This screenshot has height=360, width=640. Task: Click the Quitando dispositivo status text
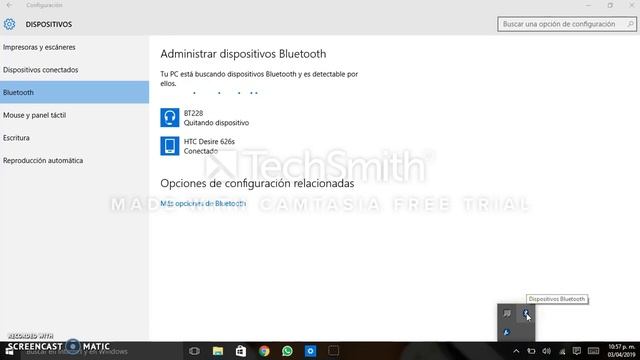click(216, 123)
